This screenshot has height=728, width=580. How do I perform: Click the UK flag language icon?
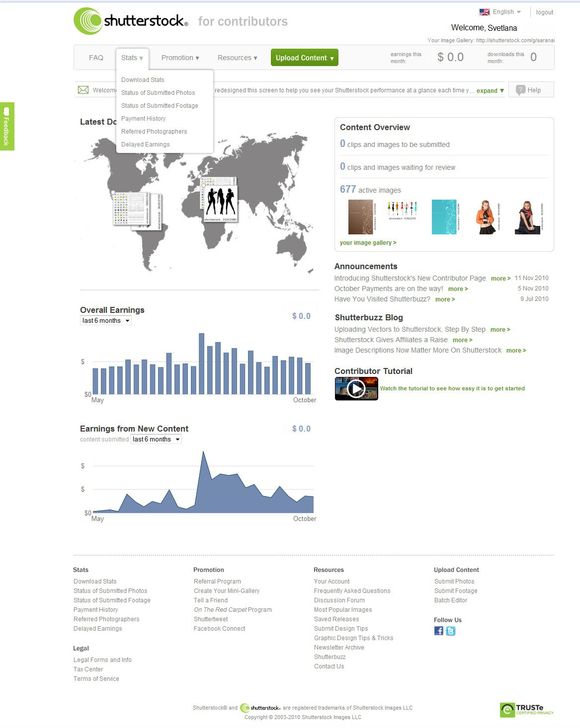tap(485, 12)
